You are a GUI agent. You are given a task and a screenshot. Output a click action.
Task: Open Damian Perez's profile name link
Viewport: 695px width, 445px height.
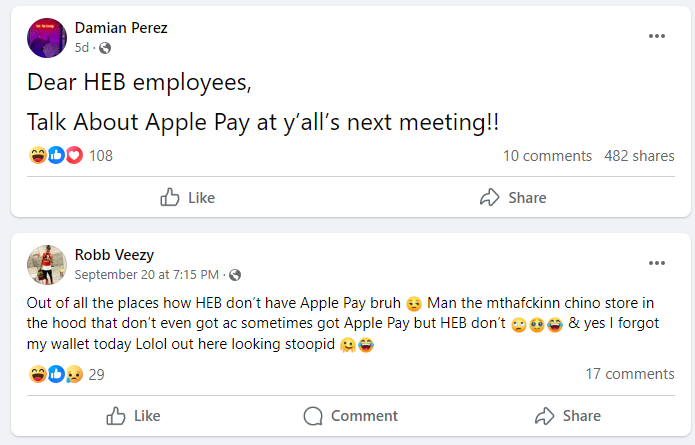[121, 28]
